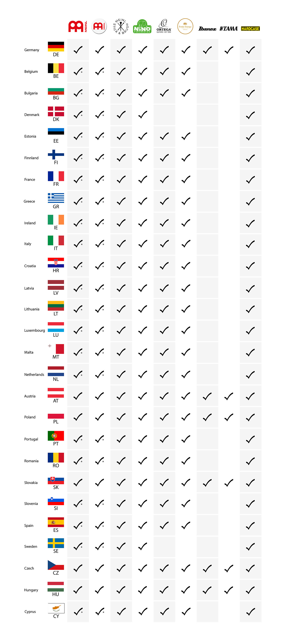Click the Cyprus flag above CY
The height and width of the screenshot is (644, 283).
point(56,608)
